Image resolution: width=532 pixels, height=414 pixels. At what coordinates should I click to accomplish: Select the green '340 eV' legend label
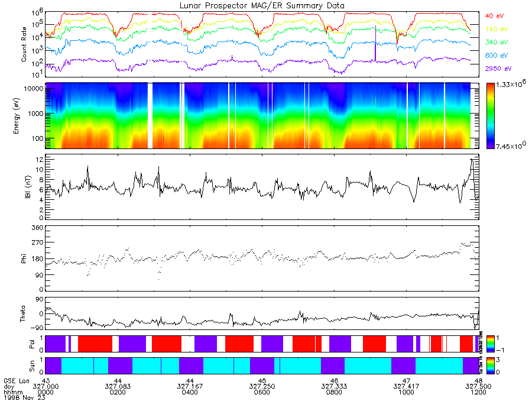click(x=497, y=42)
